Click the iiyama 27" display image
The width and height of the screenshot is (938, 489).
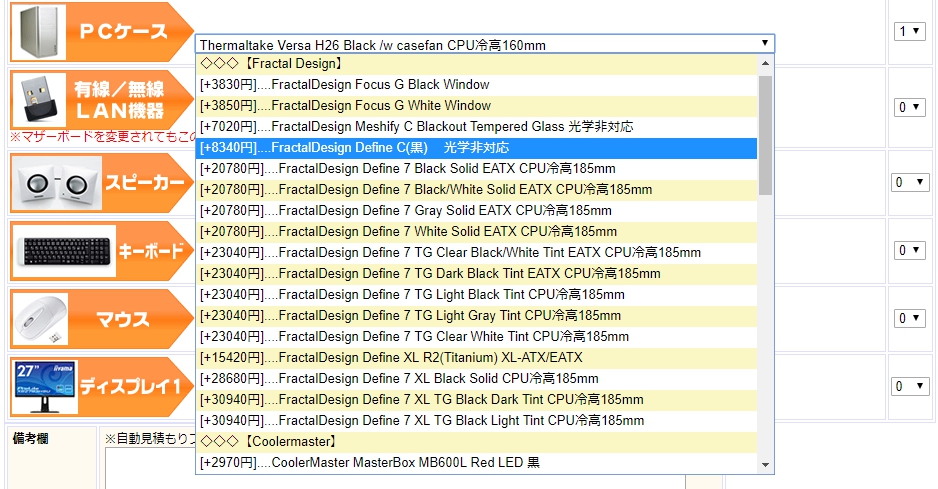[45, 387]
